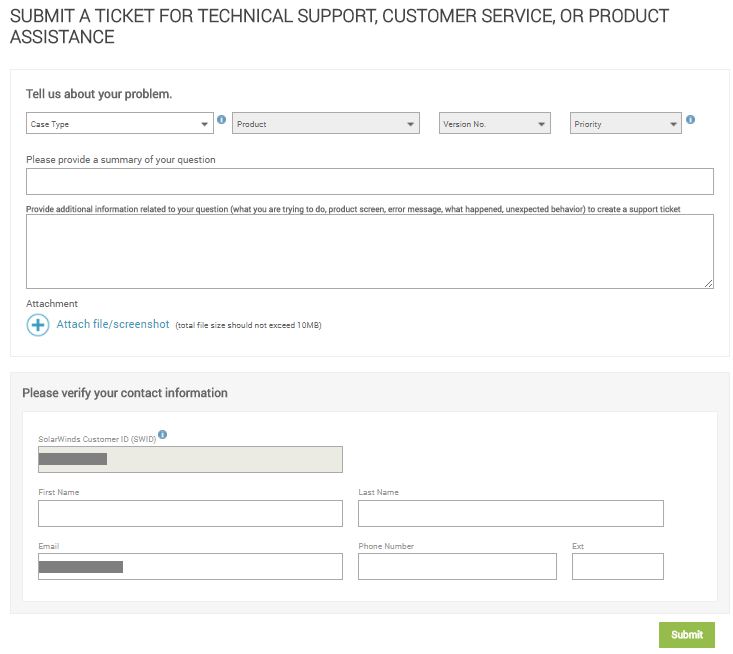Click the circular plus attach icon
The image size is (733, 654).
[37, 325]
